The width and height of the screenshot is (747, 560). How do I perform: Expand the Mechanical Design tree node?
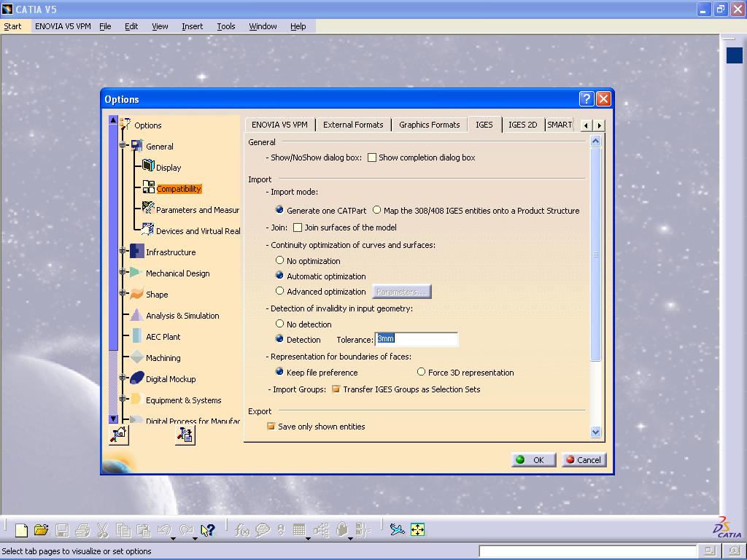[x=123, y=271]
